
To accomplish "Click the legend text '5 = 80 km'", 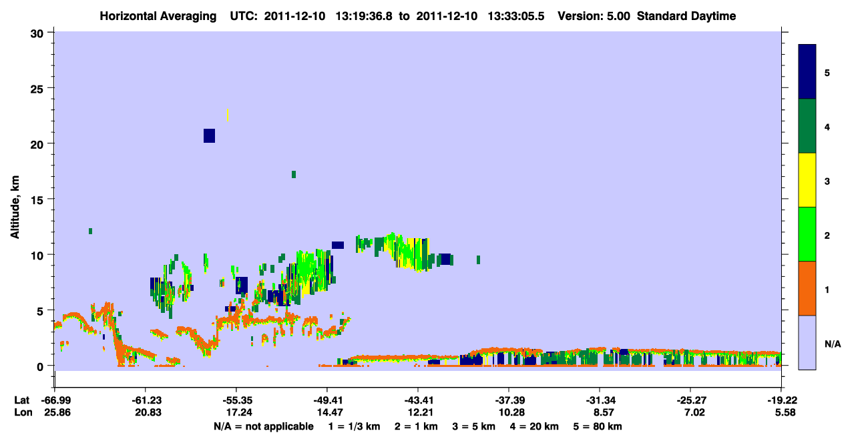I will pyautogui.click(x=598, y=426).
